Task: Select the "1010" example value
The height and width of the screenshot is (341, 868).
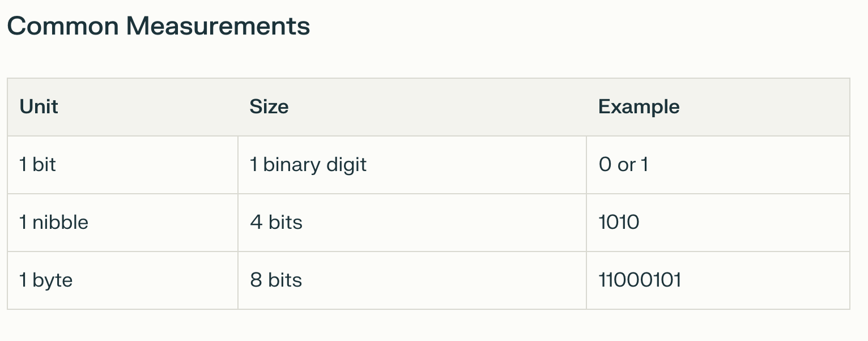Action: (619, 222)
